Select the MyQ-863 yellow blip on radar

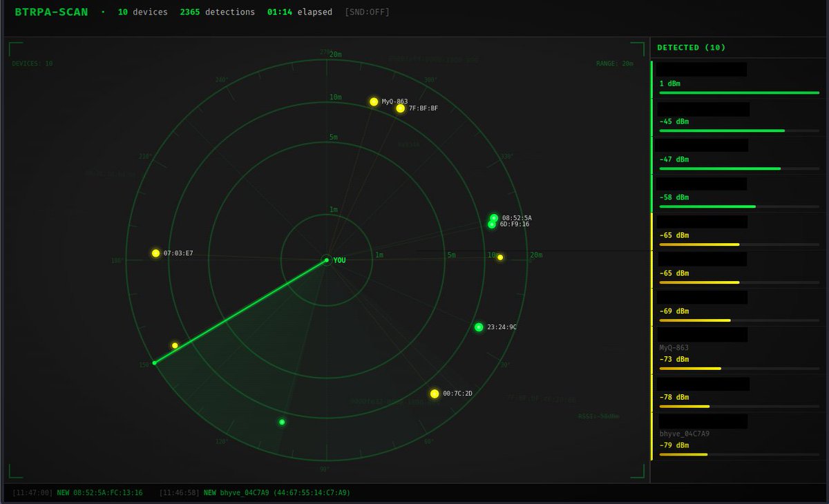374,101
